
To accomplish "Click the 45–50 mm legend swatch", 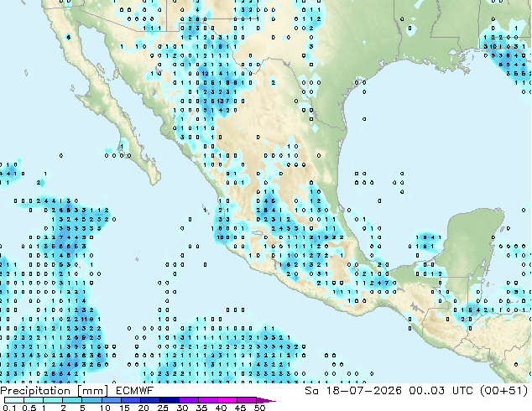I will [247, 400].
